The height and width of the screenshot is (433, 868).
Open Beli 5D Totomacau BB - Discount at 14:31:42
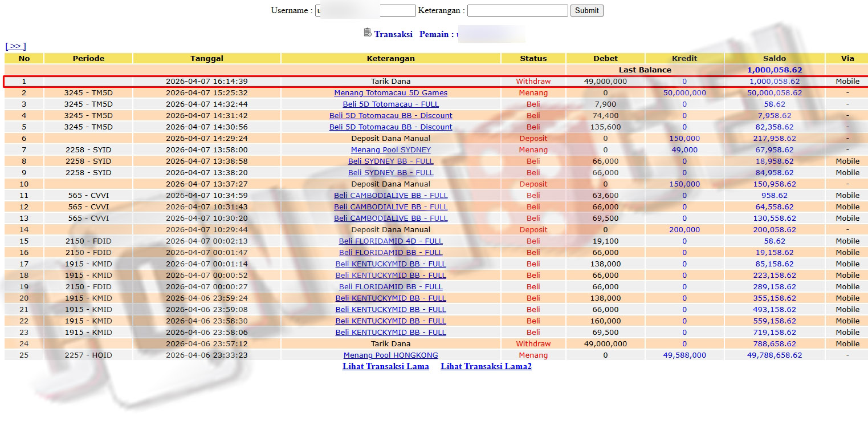[391, 116]
